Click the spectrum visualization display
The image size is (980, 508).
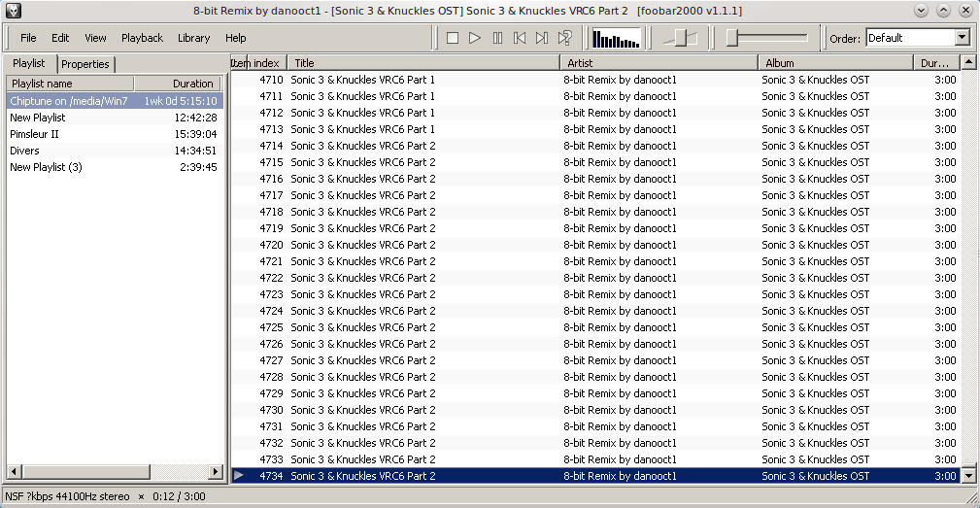point(616,38)
